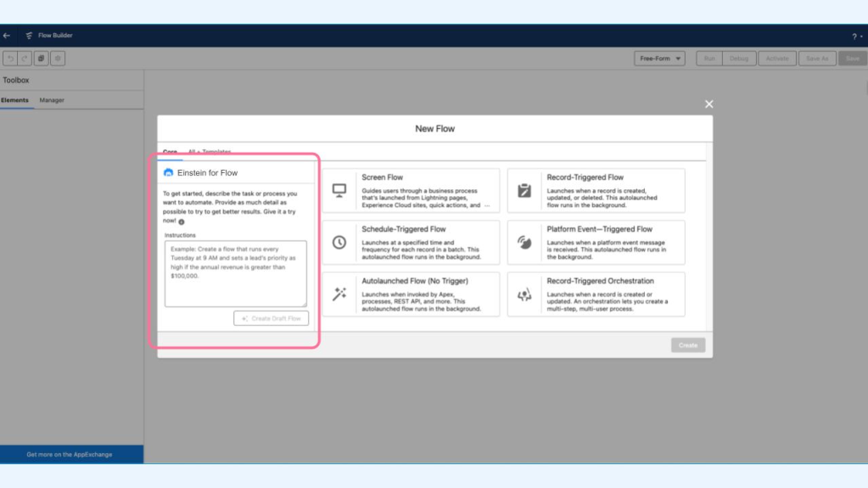The height and width of the screenshot is (488, 868).
Task: Select the Record-Triggered Flow title
Action: point(585,177)
